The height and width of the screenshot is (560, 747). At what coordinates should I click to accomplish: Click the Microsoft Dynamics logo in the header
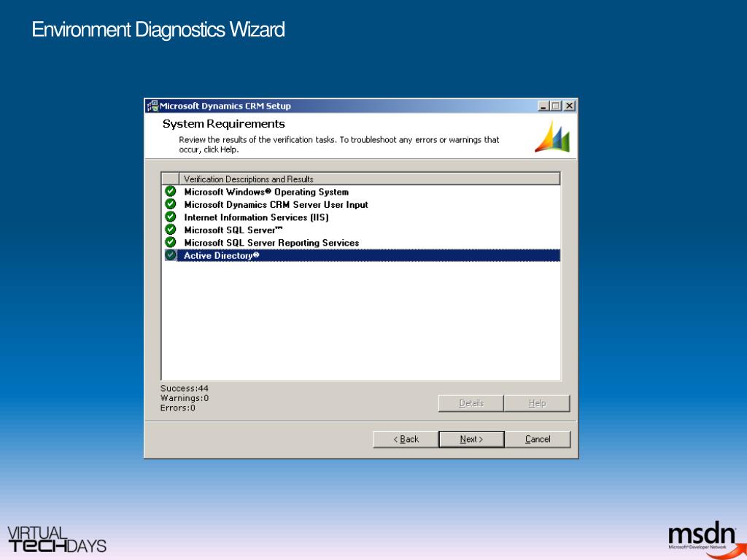click(x=553, y=136)
